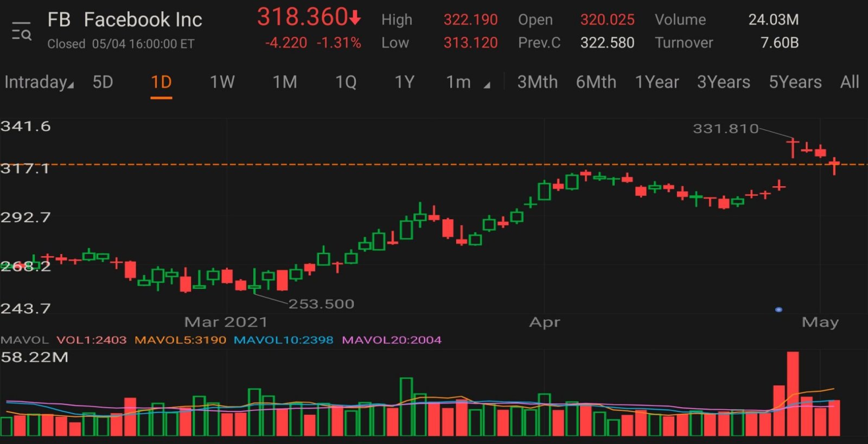Viewport: 868px width, 444px height.
Task: Click the 253.500 low price label
Action: [x=321, y=304]
